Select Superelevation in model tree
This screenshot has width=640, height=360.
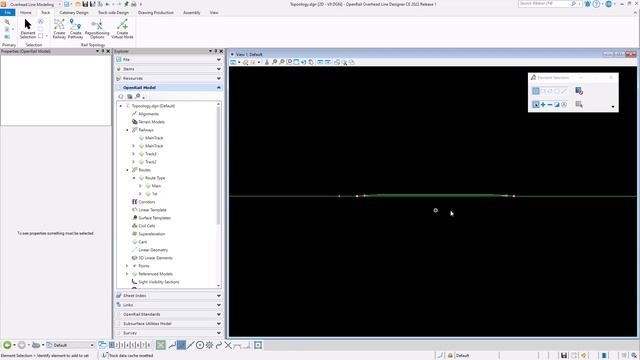(x=152, y=234)
